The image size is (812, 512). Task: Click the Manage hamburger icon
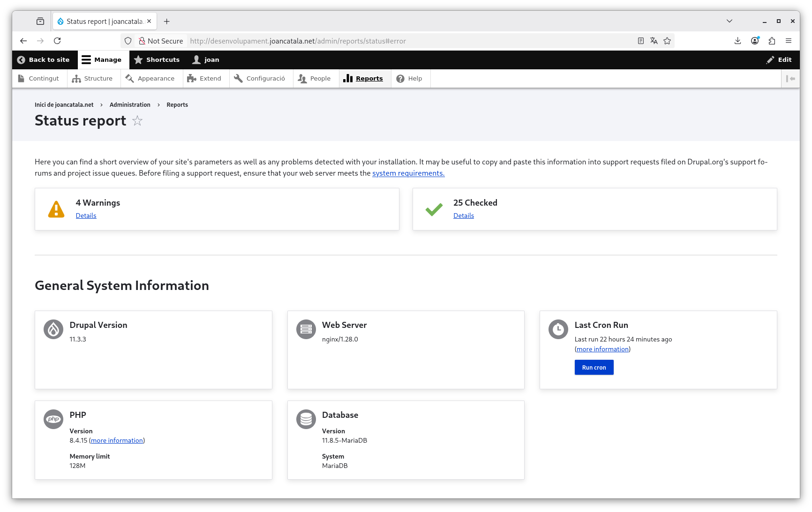tap(86, 59)
